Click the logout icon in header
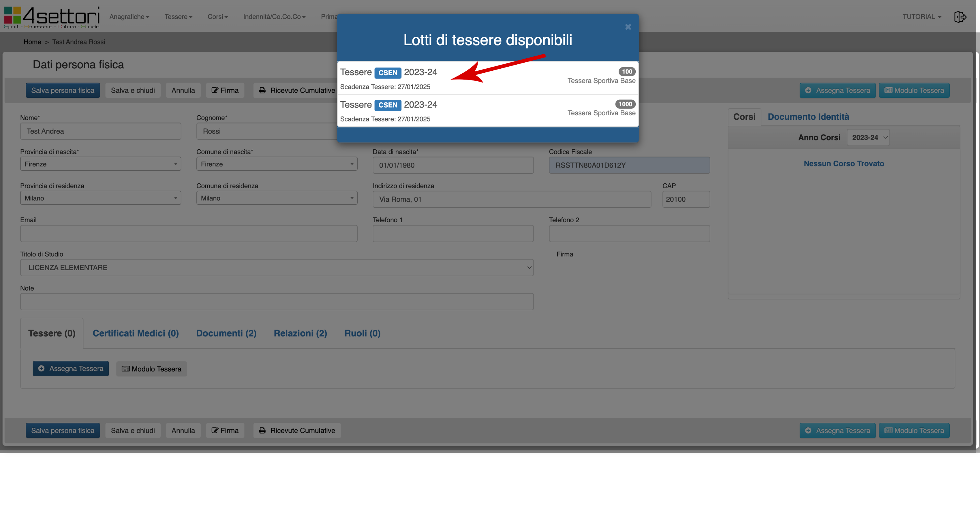 (x=960, y=17)
